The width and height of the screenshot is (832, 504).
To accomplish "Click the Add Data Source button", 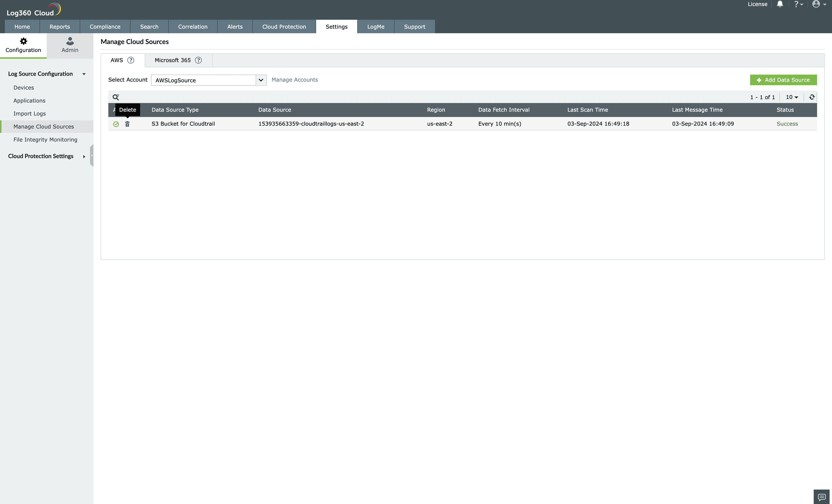I will coord(783,80).
